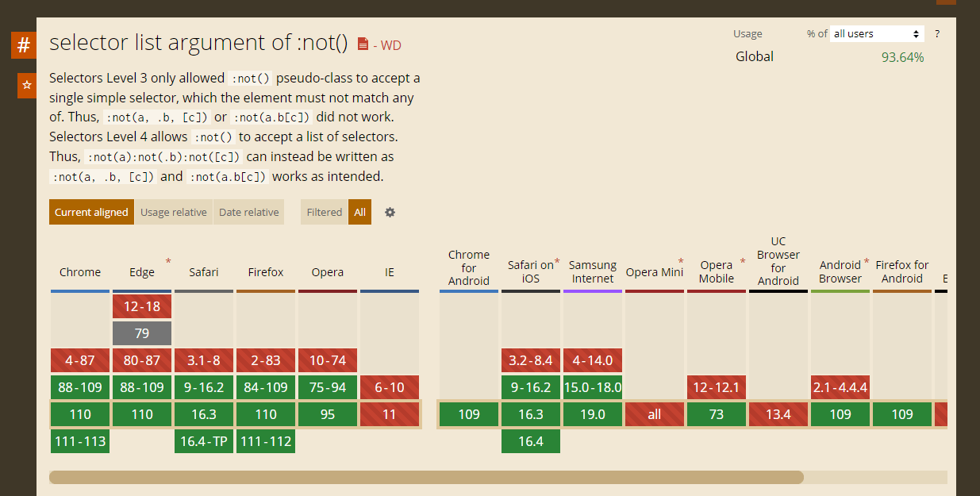Viewport: 980px width, 496px height.
Task: Click the '- WD' status link
Action: click(x=387, y=45)
